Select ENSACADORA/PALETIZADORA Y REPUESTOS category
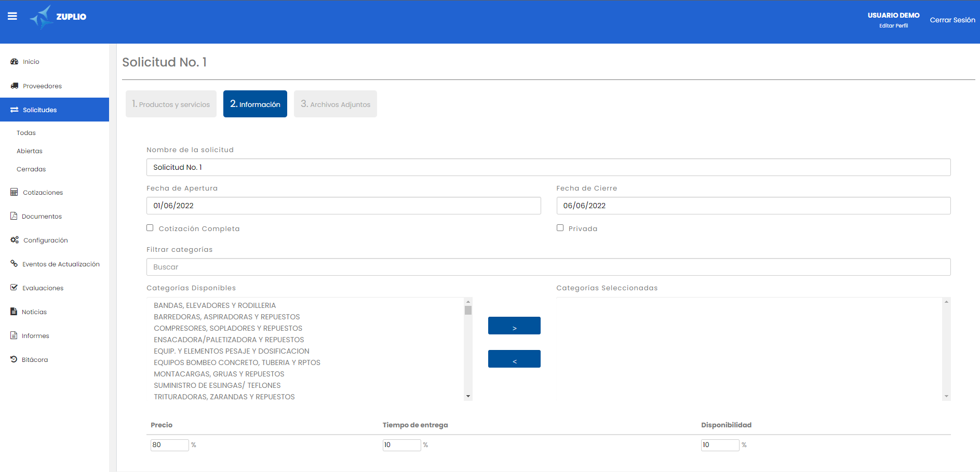980x472 pixels. point(229,340)
